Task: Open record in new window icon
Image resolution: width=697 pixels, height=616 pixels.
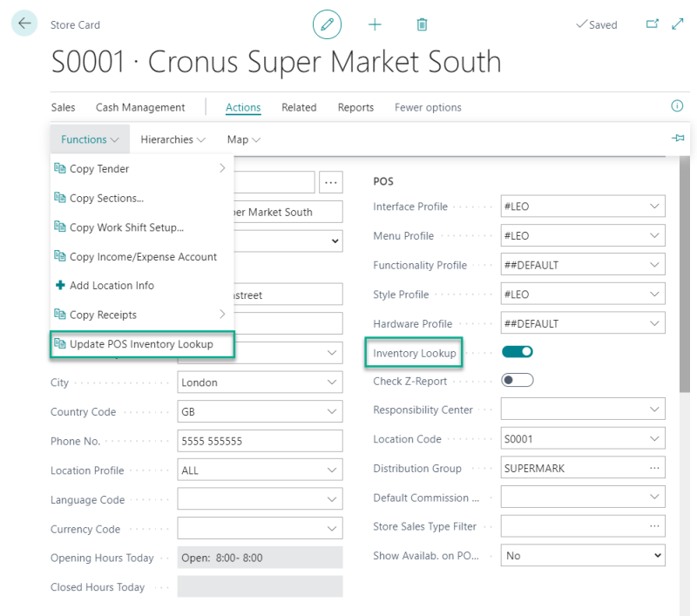Action: [652, 24]
